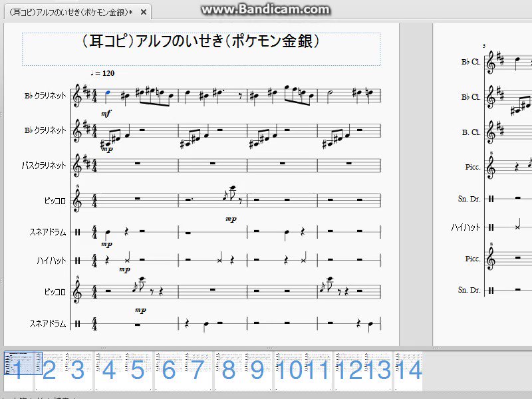Go to page 7 thumbnail in navigator
This screenshot has height=399, width=532.
(198, 371)
